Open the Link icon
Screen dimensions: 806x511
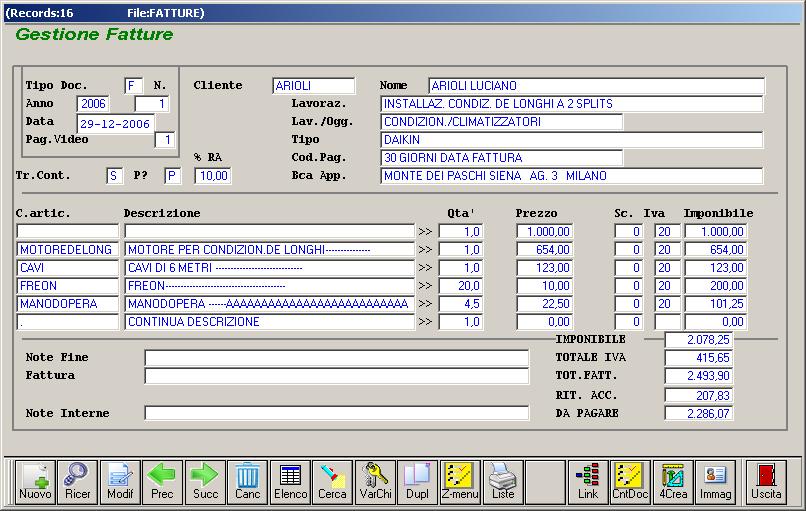[588, 481]
